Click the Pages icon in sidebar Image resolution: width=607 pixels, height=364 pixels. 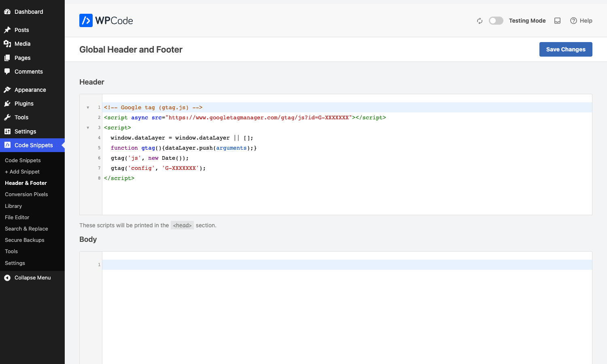(x=7, y=58)
